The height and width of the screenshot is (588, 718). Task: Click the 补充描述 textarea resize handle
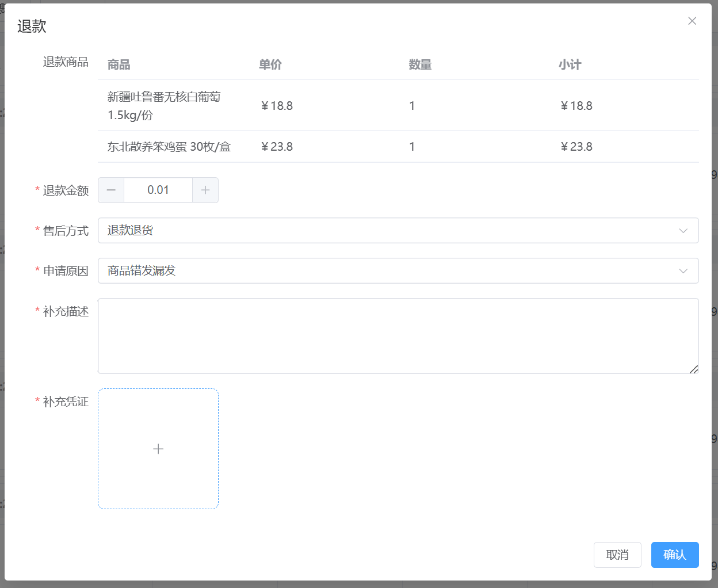694,369
